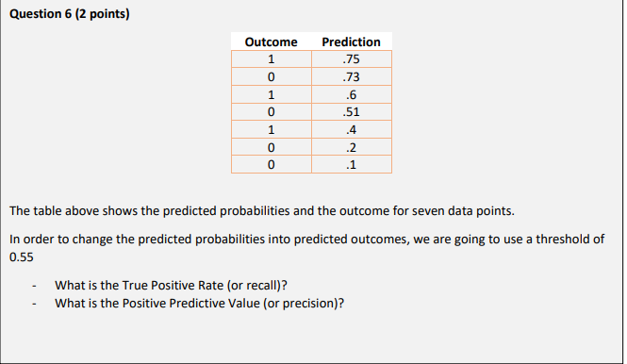627x364 pixels.
Task: Click the Positive Predictive Value question line
Action: (x=200, y=304)
